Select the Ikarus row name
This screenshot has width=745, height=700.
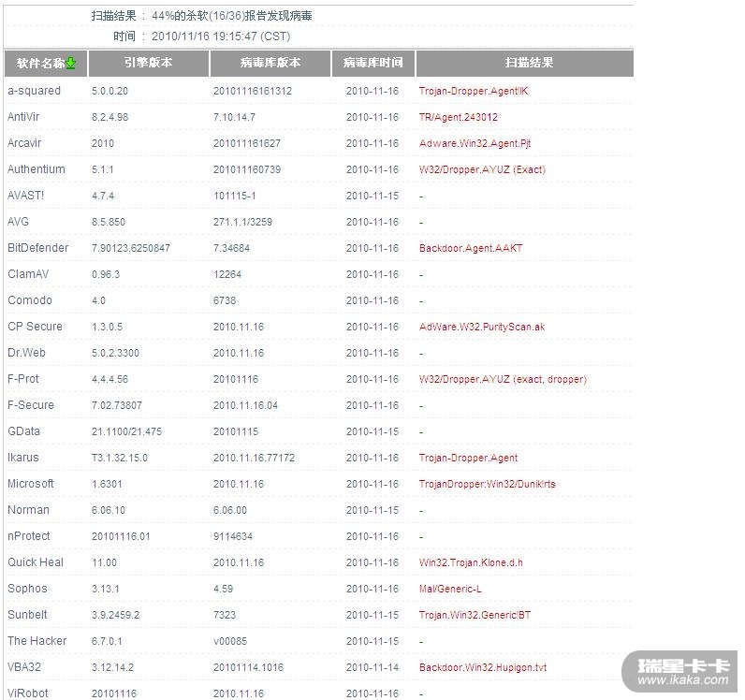[23, 458]
